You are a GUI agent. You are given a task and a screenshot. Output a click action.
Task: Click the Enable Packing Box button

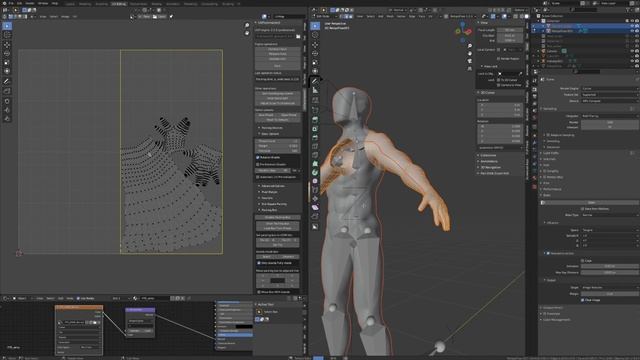pyautogui.click(x=278, y=218)
